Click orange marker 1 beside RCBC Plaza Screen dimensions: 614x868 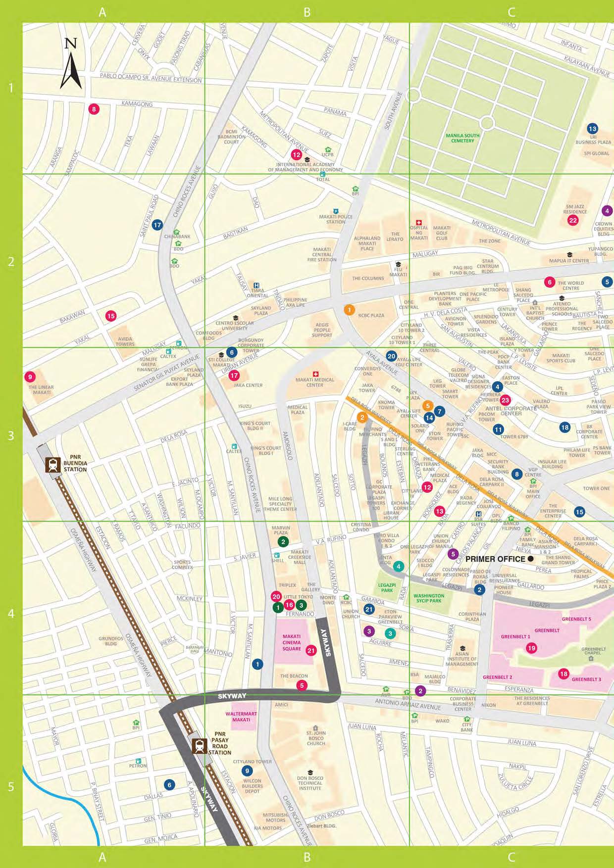point(349,310)
